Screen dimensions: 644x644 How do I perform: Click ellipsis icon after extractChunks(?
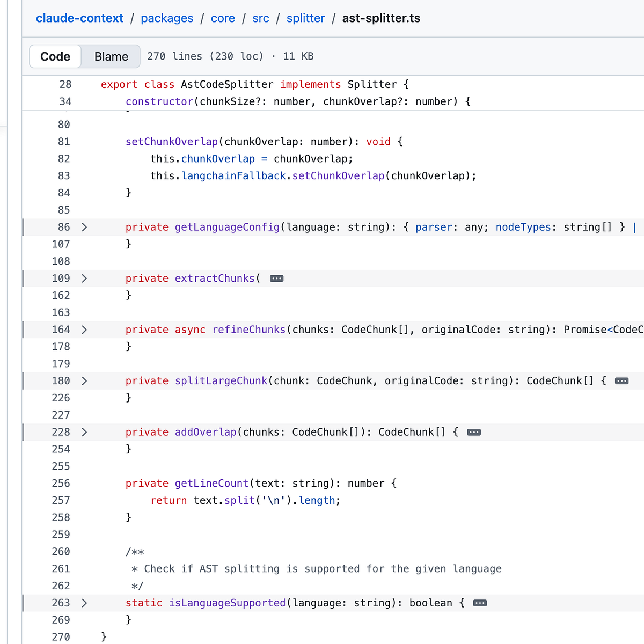pyautogui.click(x=277, y=279)
